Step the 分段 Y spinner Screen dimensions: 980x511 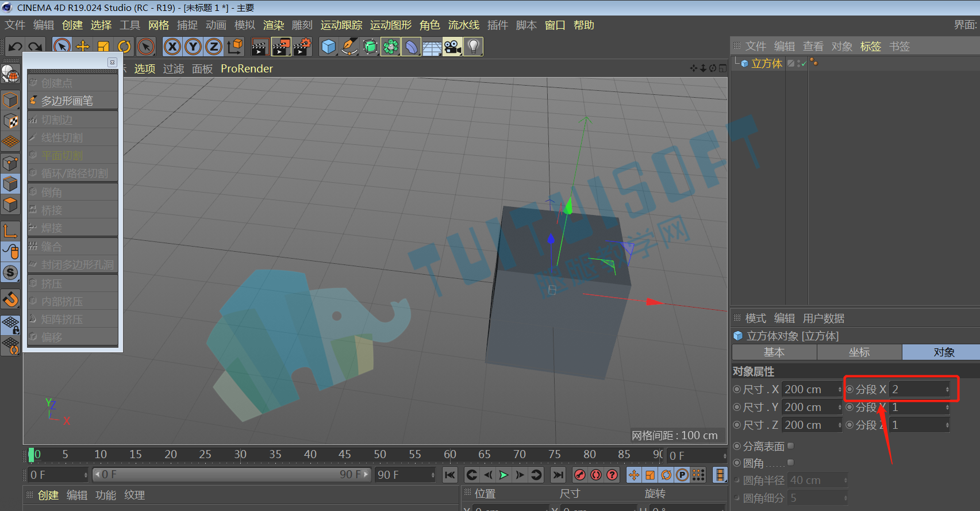point(947,408)
